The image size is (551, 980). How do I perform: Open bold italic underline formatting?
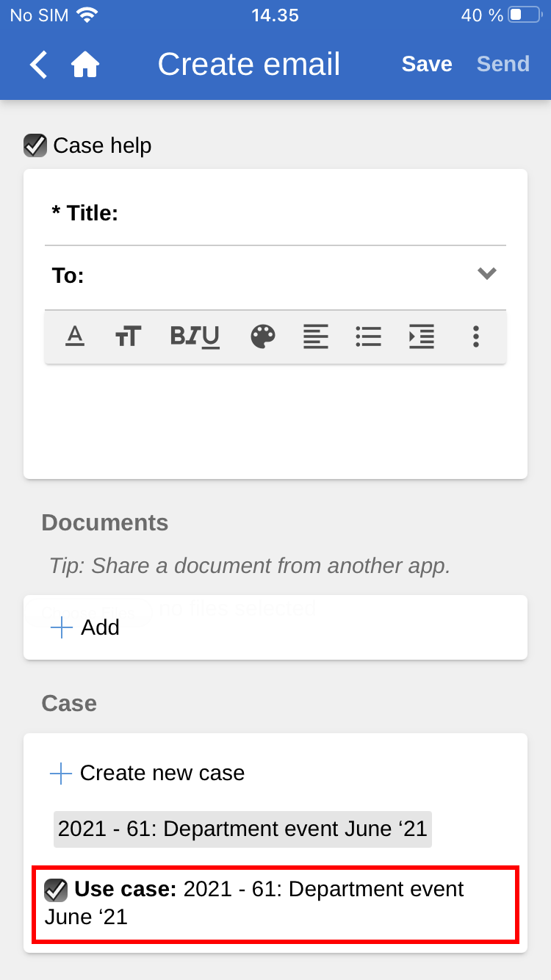pyautogui.click(x=195, y=336)
